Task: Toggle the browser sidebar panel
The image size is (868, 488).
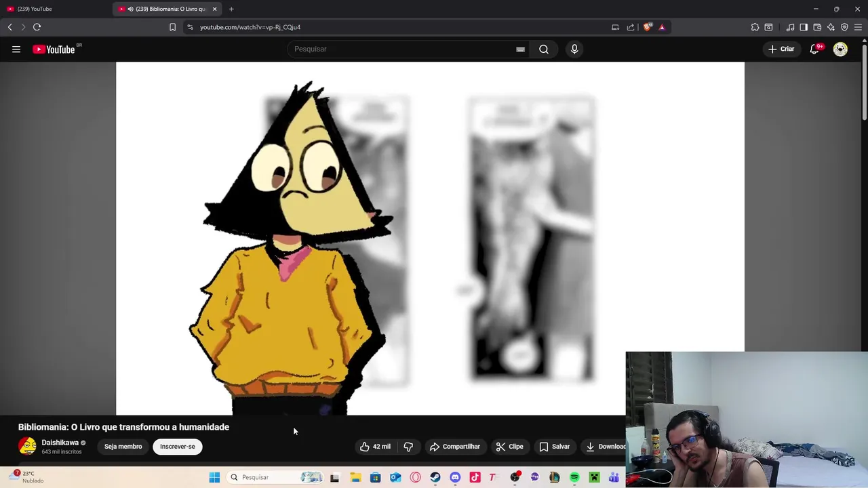Action: click(x=804, y=27)
